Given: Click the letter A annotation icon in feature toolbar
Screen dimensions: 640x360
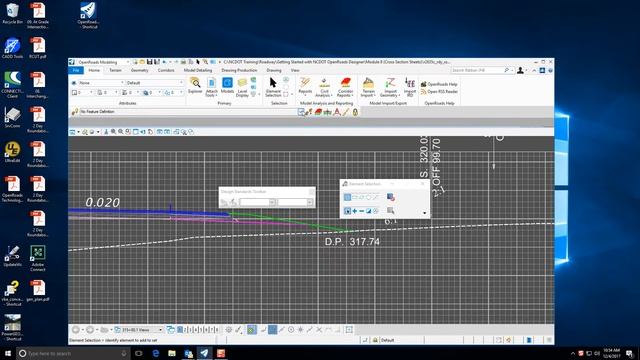Looking at the screenshot, I should pos(337,112).
